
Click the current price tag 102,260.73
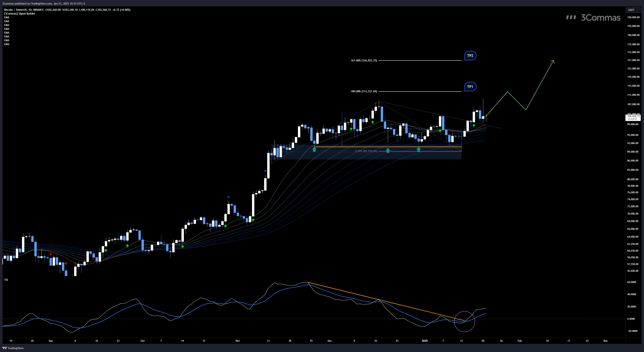tap(633, 117)
